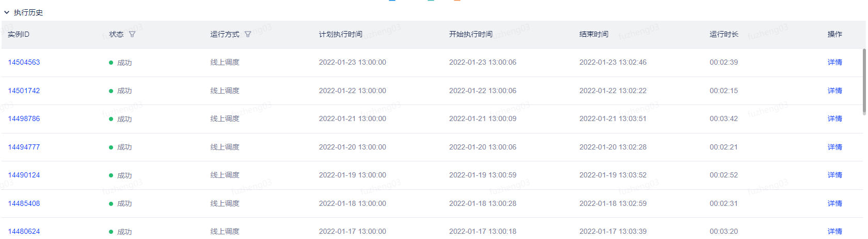Collapse the 执行历史 section chevron

tap(7, 12)
